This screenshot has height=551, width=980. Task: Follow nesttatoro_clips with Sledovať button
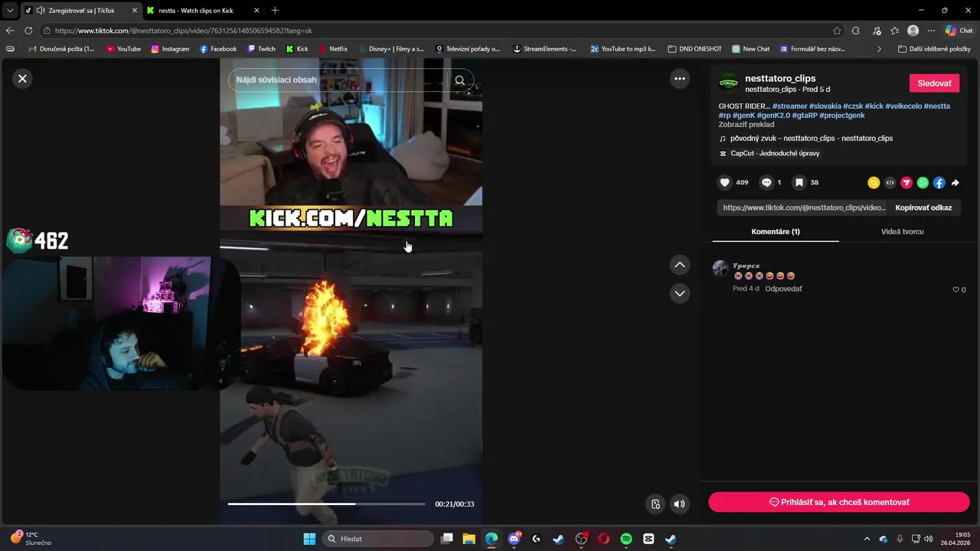click(934, 83)
